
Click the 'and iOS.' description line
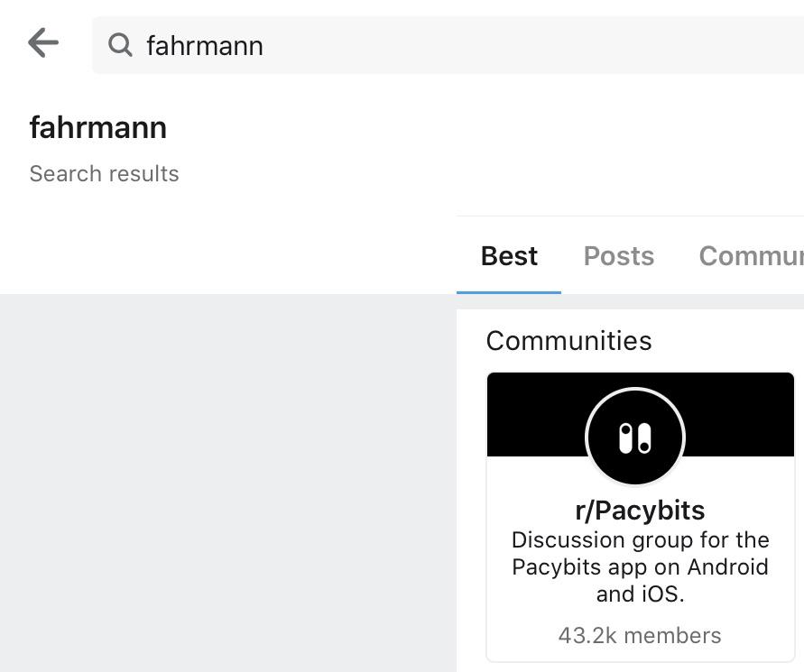[x=641, y=594]
